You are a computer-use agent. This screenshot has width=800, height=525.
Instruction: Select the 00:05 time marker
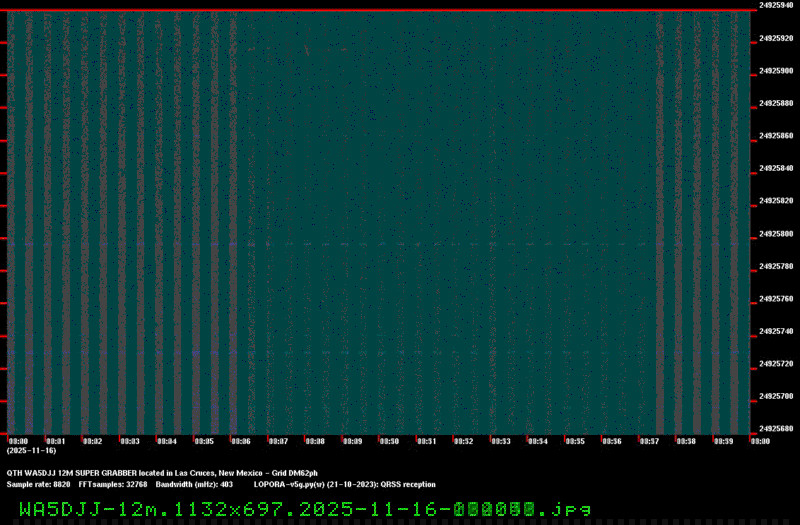coord(204,441)
